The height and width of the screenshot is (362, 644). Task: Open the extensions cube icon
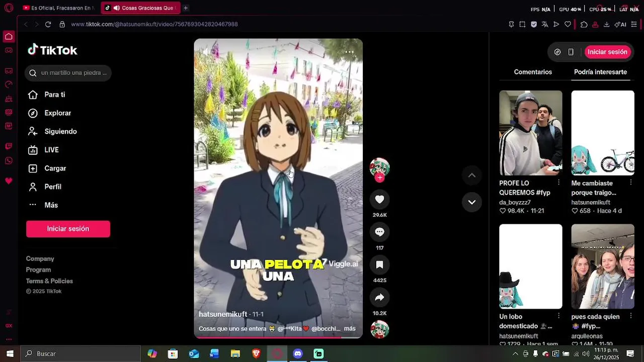(x=584, y=24)
